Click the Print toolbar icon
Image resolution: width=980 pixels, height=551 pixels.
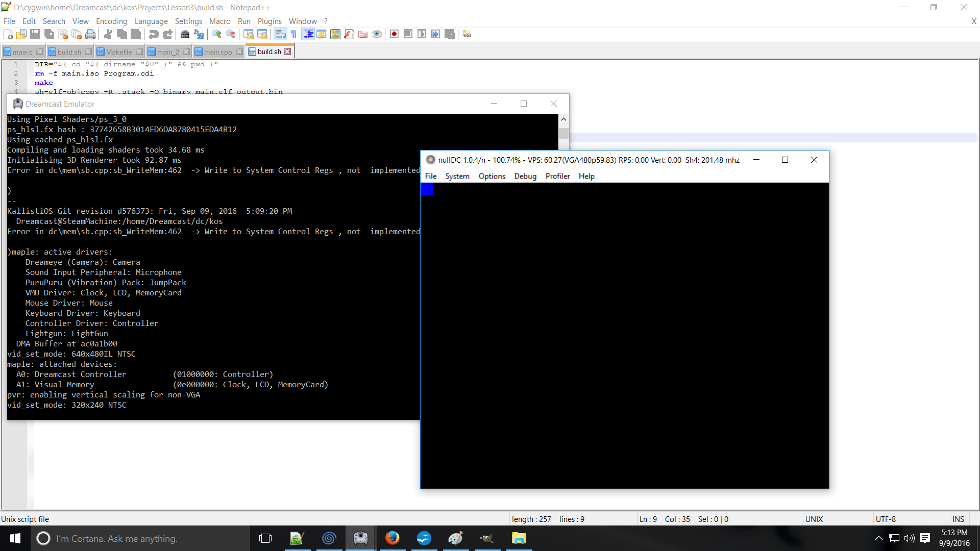(x=90, y=34)
